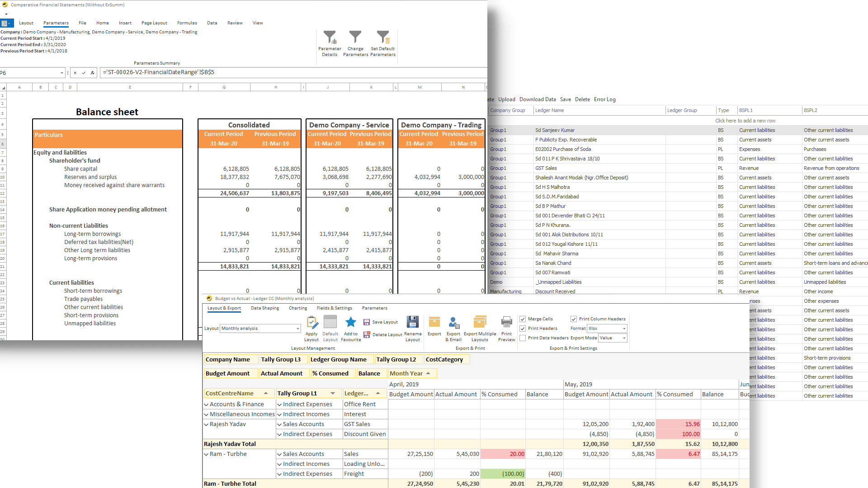Open the Parameter Details icon
The image size is (868, 488).
coord(330,44)
